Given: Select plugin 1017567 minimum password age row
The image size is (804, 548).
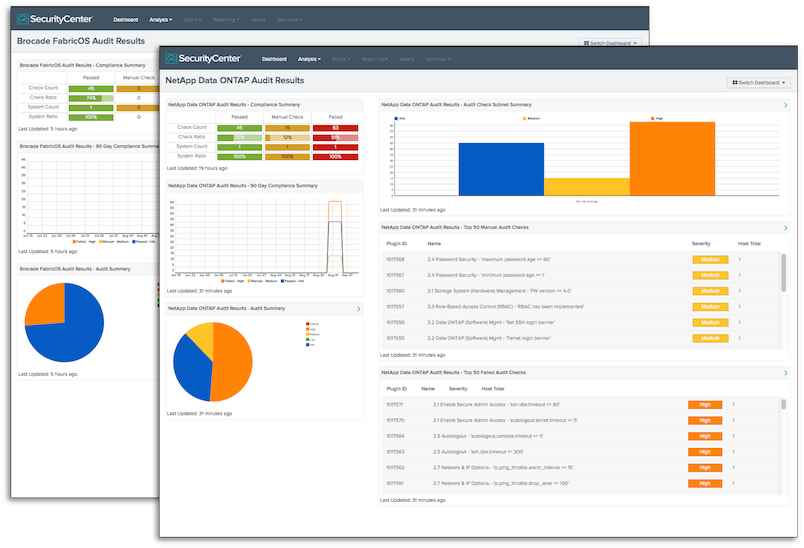Looking at the screenshot, I should pyautogui.click(x=581, y=275).
